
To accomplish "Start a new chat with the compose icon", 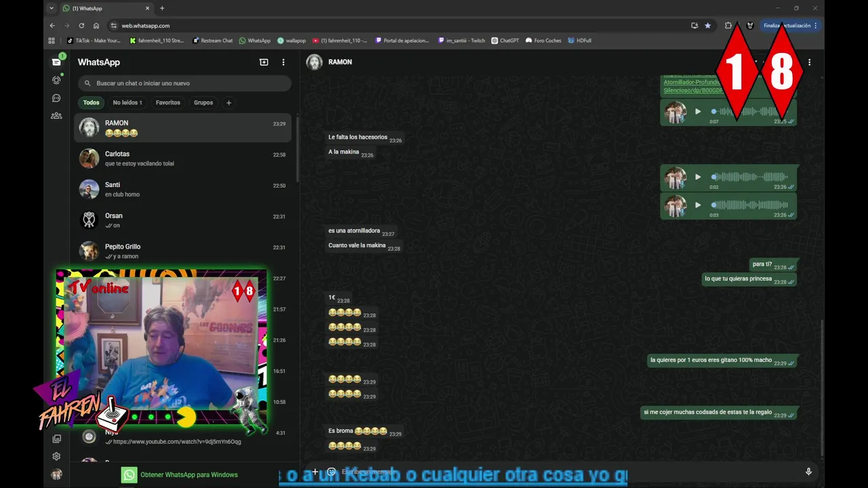I will (264, 62).
